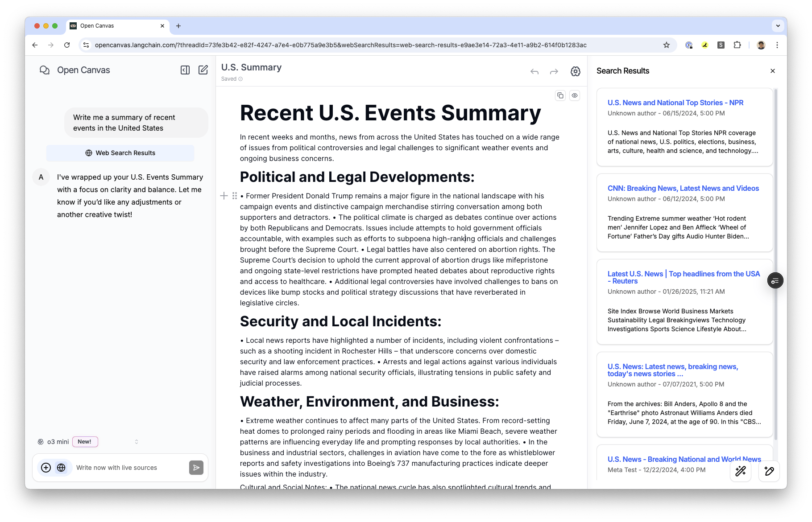Open the custom pen quick actions
Screen dimensions: 812x522
[x=769, y=471]
